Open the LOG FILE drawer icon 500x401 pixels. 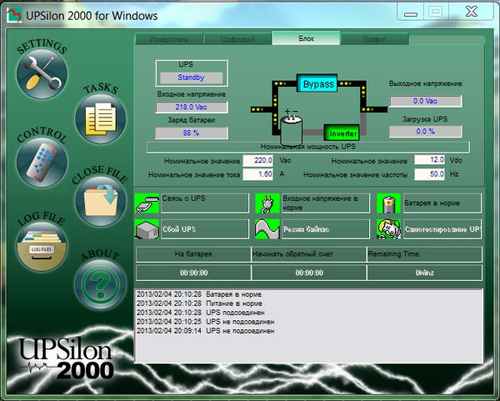click(42, 247)
